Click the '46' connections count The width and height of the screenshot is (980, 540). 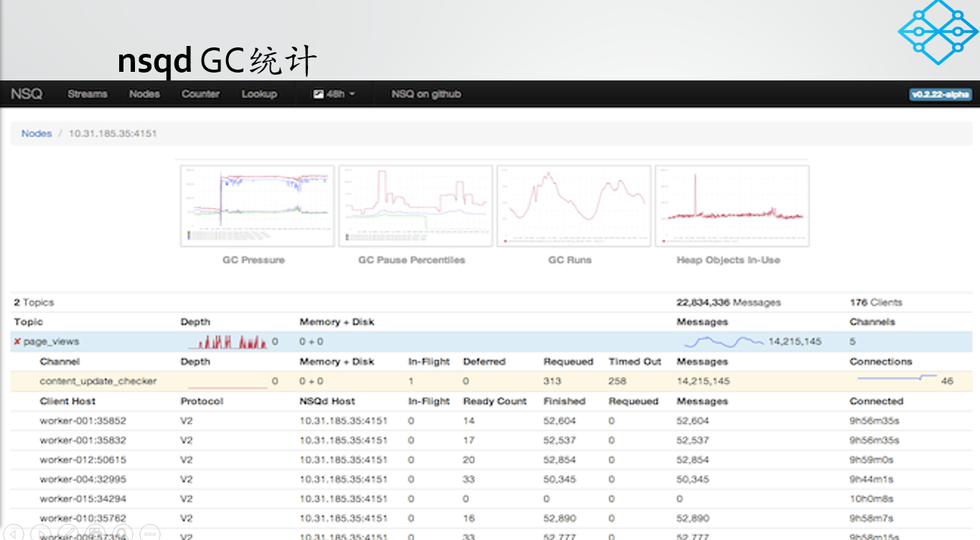(x=947, y=381)
